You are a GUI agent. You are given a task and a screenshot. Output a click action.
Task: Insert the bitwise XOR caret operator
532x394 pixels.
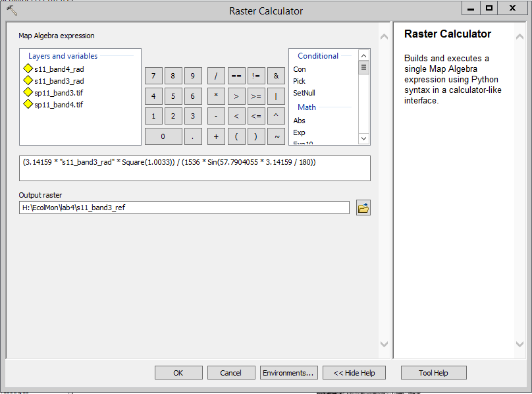[276, 116]
